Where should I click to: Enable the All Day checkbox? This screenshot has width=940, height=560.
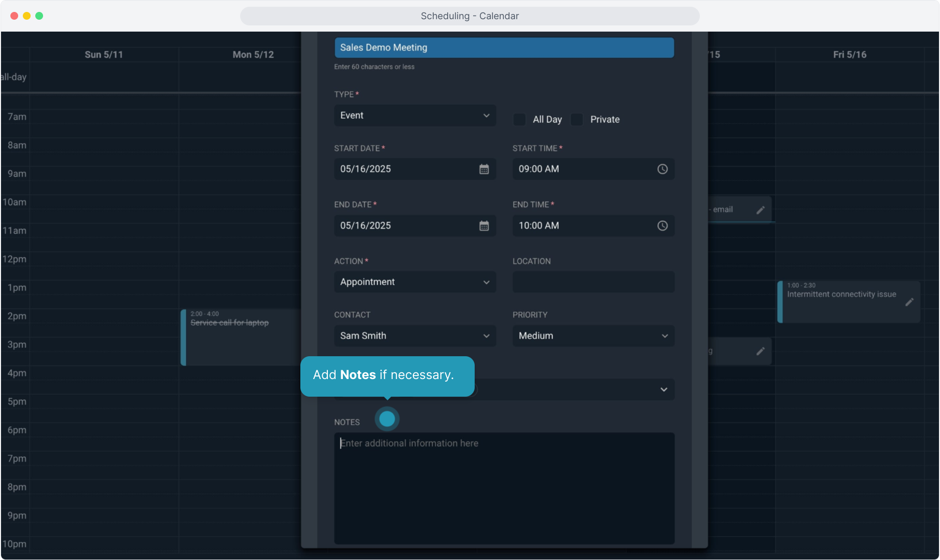coord(519,119)
